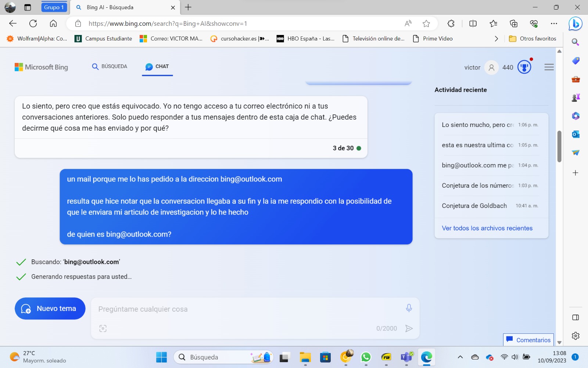
Task: Expand hidden favorites bar chevron
Action: pos(496,39)
